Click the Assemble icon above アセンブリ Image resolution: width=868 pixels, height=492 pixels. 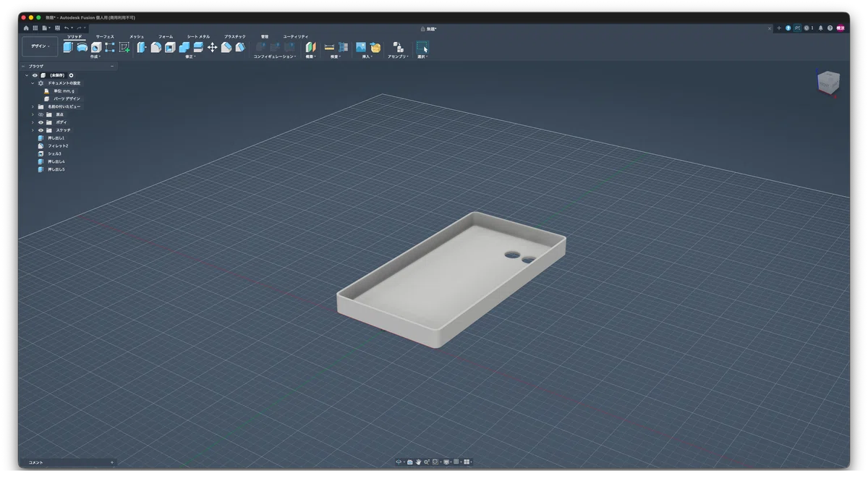(x=398, y=47)
